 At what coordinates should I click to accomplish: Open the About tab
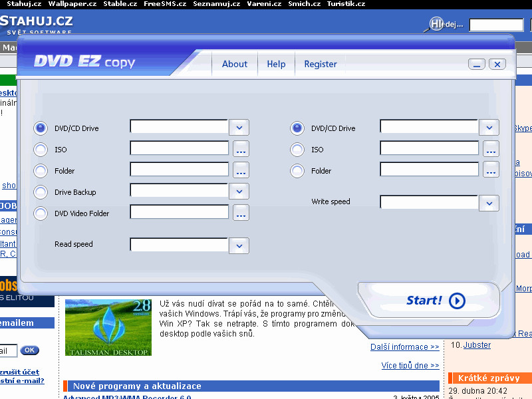235,64
